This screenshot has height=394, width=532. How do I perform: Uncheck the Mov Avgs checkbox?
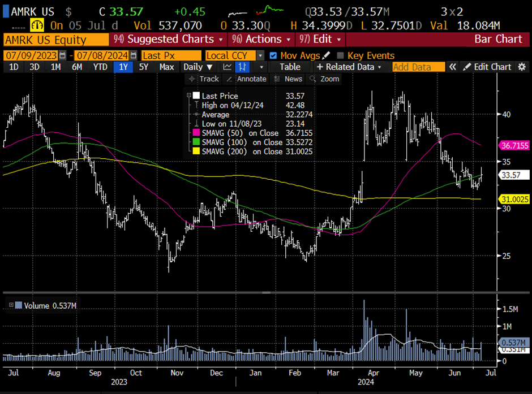273,55
